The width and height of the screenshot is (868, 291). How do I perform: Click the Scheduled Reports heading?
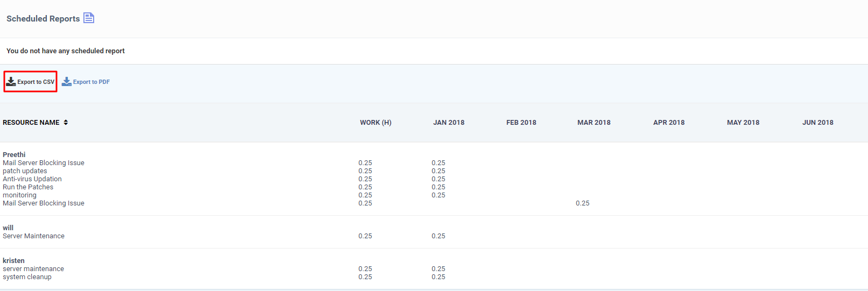[x=43, y=18]
